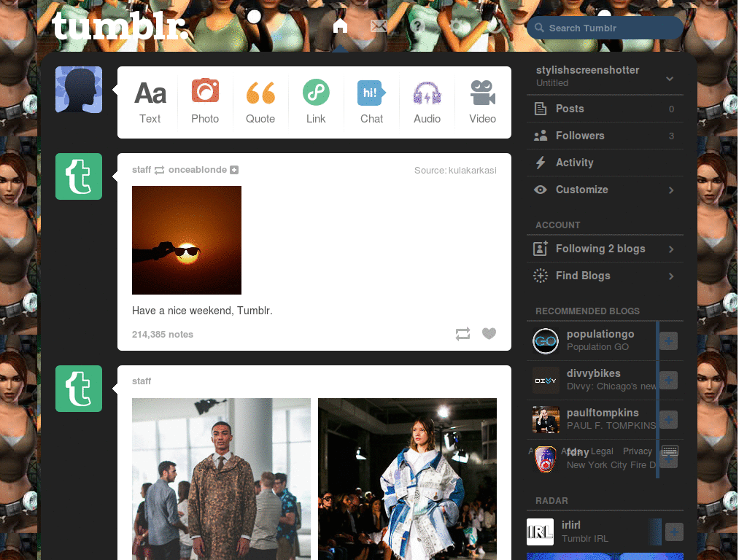Open Following 2 blogs
Viewport: 747px width, 560px height.
pos(605,249)
